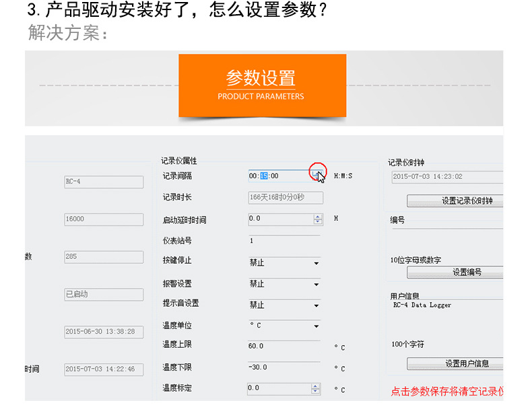Click the 温度上限 field showing 60.0
This screenshot has height=409, width=532.
point(284,346)
